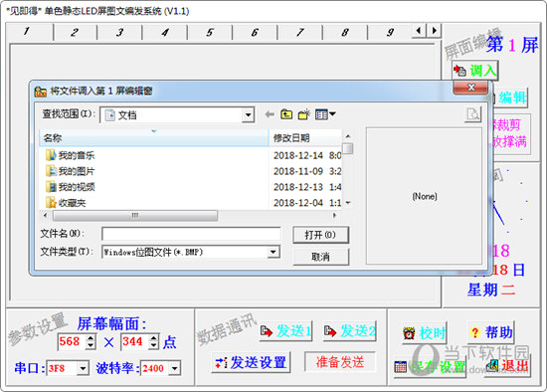547x392 pixels.
Task: Open screen tab 8
Action: point(345,33)
